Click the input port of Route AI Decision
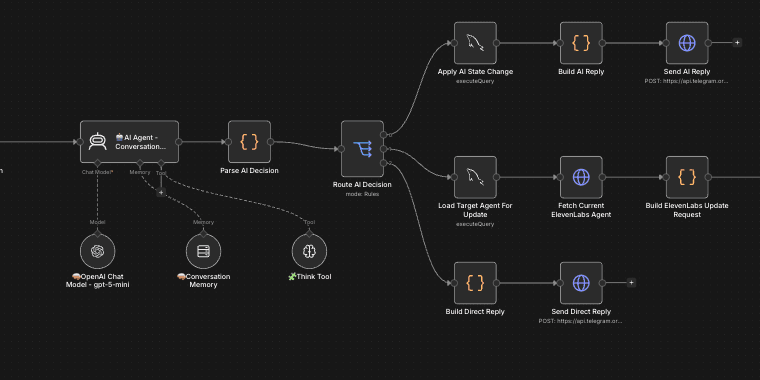760x380 pixels. tap(341, 149)
